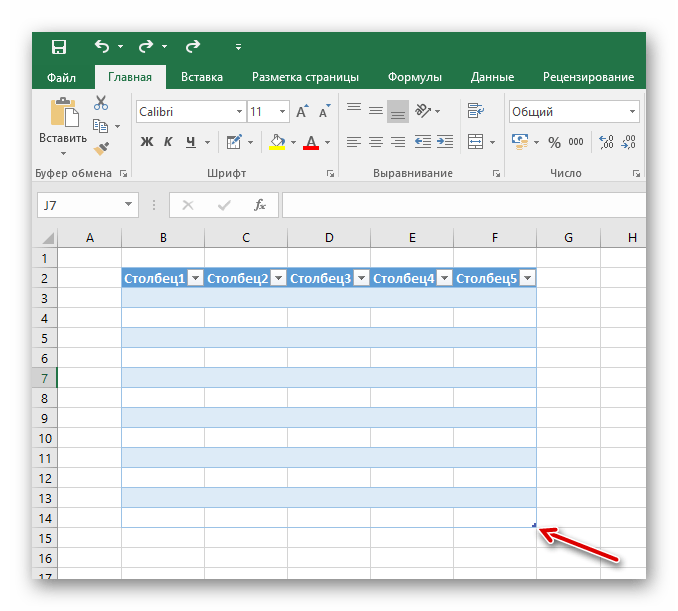Click the Undo arrow icon
Image resolution: width=678 pixels, height=611 pixels.
(x=102, y=46)
